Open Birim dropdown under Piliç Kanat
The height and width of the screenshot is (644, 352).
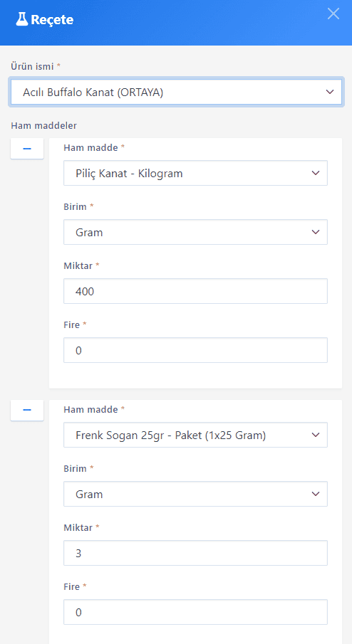(x=195, y=232)
